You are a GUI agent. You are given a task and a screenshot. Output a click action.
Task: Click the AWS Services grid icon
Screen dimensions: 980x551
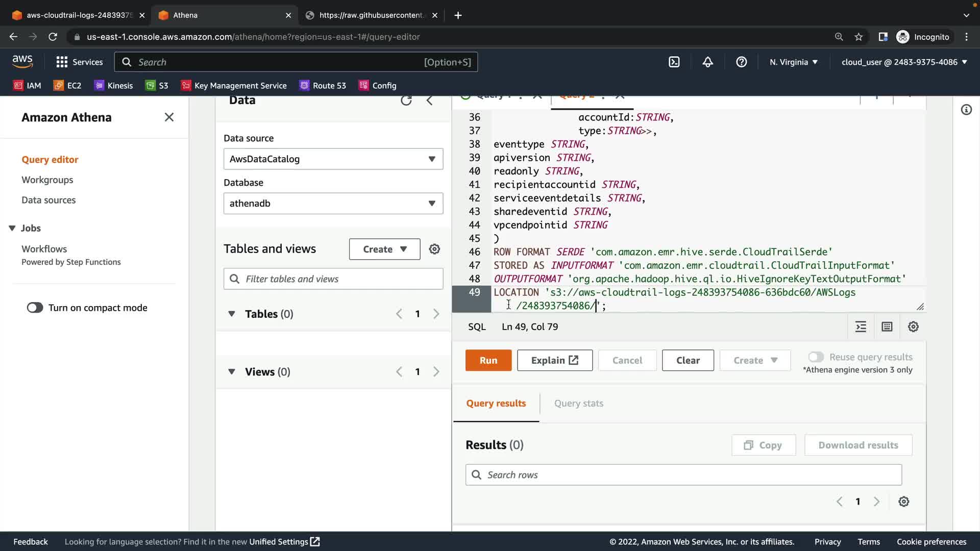[x=62, y=62]
